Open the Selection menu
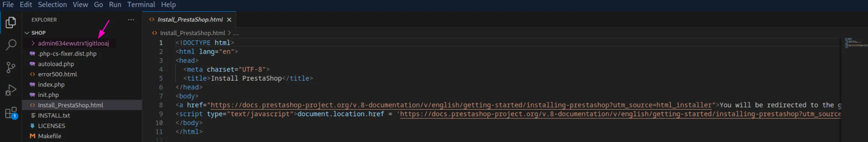This screenshot has width=868, height=142. pos(52,4)
